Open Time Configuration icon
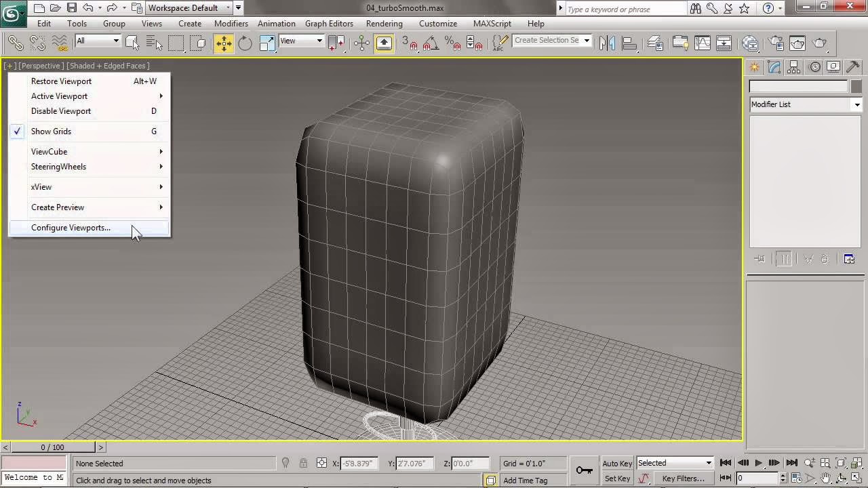868x488 pixels. tap(798, 479)
